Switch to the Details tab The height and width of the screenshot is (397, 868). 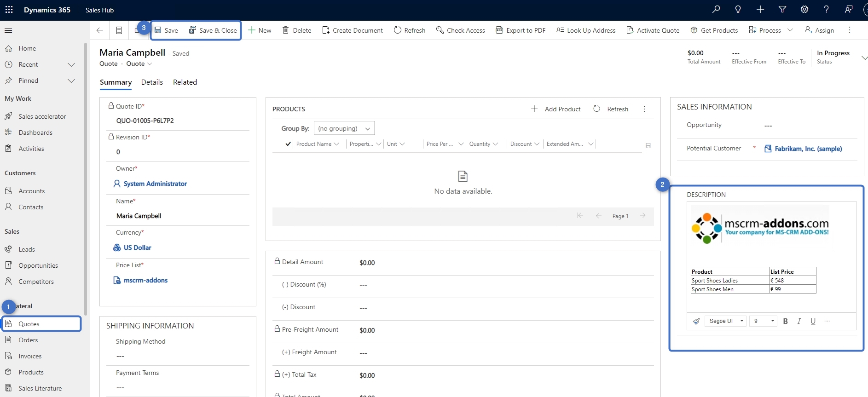152,82
